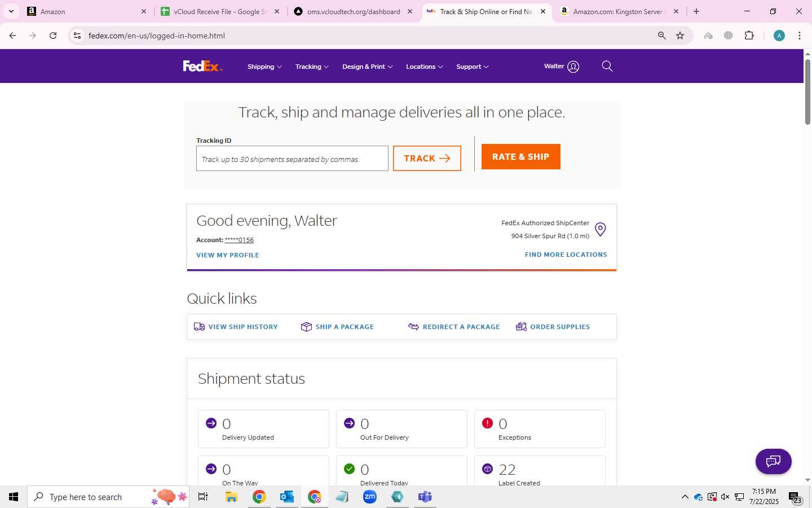The image size is (812, 508).
Task: Click the Delivery Updated arrow icon
Action: tap(211, 423)
